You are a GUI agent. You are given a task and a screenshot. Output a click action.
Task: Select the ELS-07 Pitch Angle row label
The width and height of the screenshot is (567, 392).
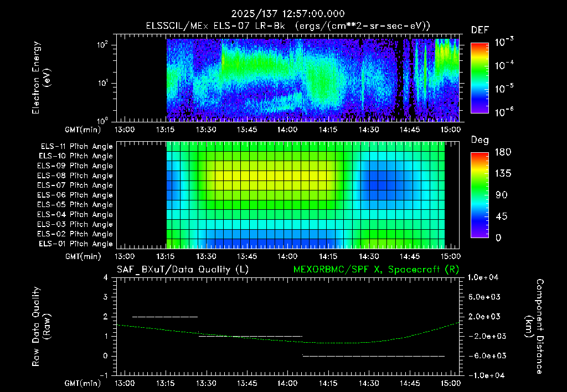pos(75,185)
